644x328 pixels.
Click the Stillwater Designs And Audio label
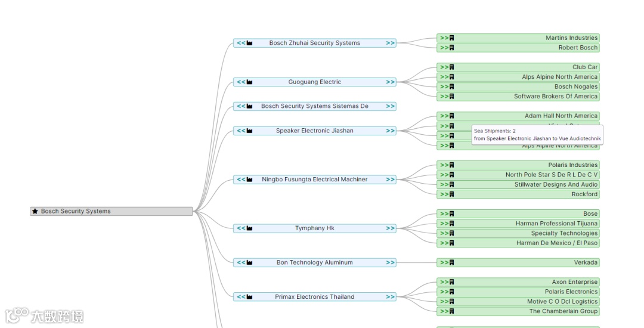pyautogui.click(x=556, y=184)
